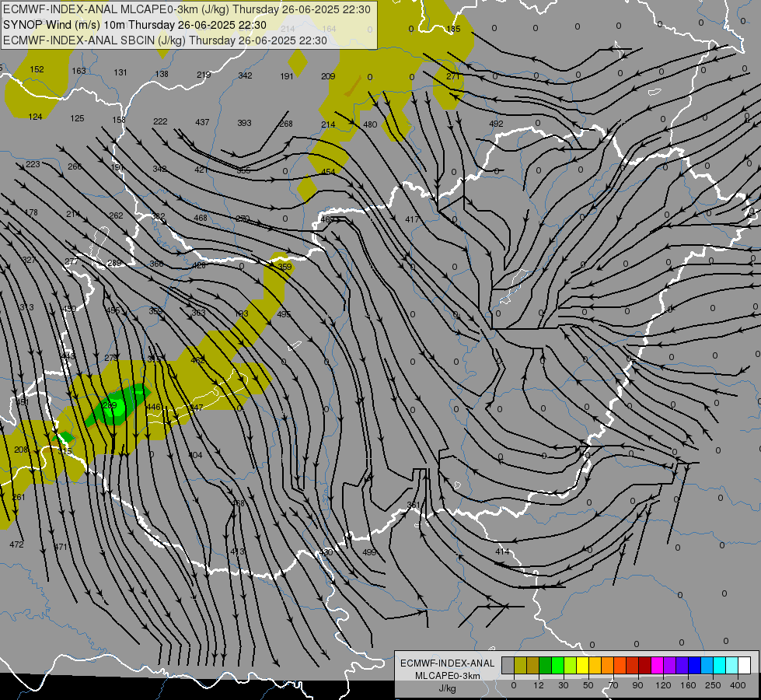The width and height of the screenshot is (761, 700).
Task: Click the J/kg unit label in legend
Action: coord(447,688)
